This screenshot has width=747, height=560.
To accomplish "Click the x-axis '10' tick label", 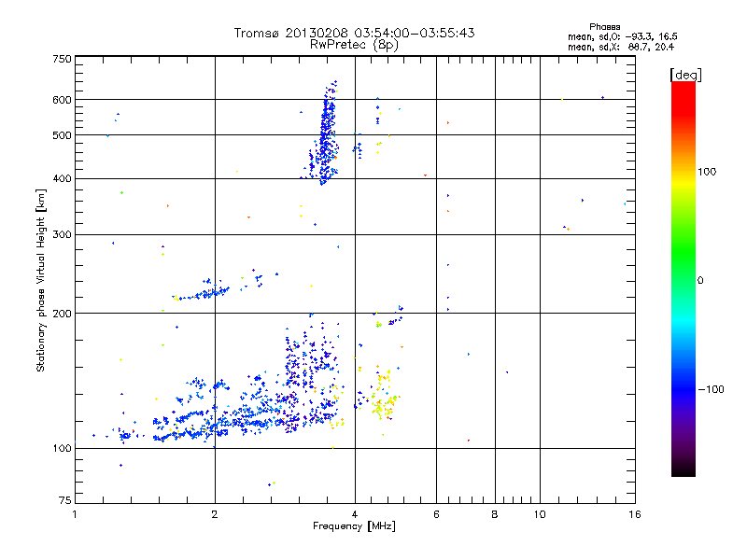I will pyautogui.click(x=540, y=514).
